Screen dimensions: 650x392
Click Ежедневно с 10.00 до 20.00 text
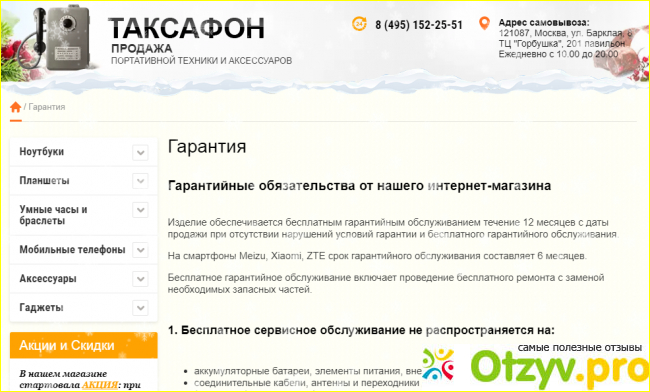click(558, 54)
